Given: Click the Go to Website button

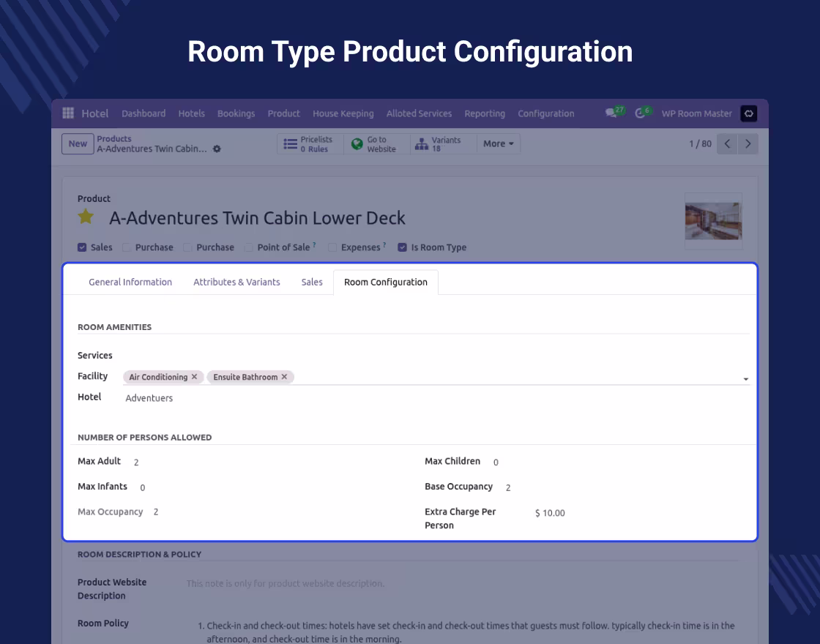Looking at the screenshot, I should [x=376, y=143].
